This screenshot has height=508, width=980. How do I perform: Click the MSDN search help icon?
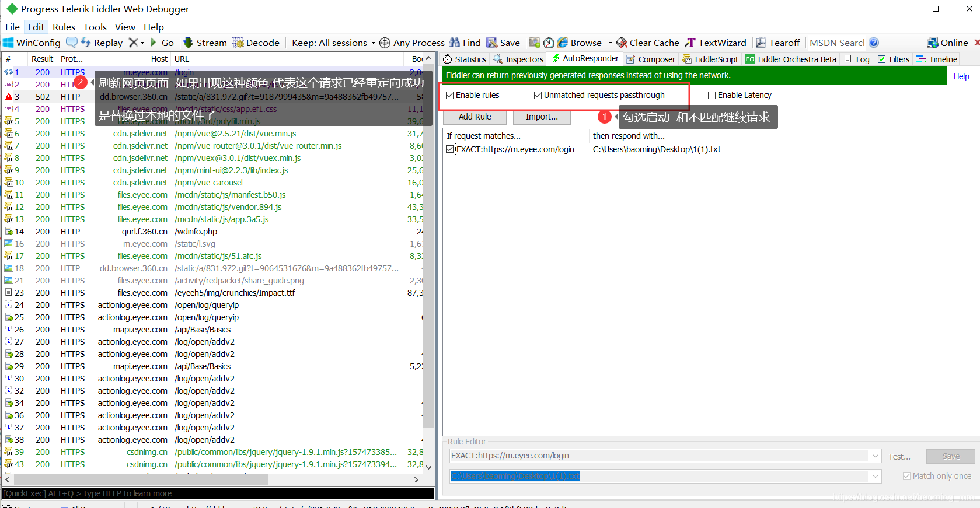[874, 43]
